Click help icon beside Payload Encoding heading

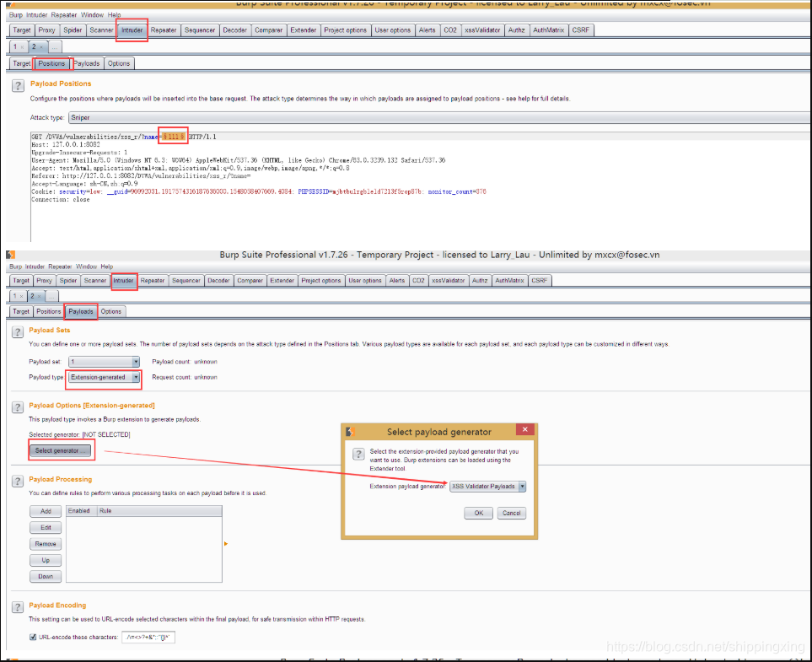[x=18, y=607]
